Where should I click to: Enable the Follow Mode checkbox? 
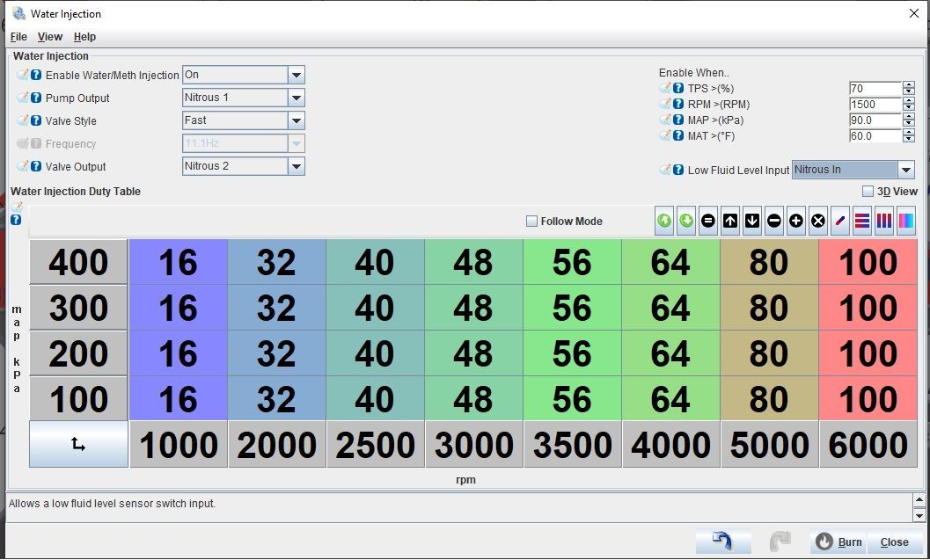click(532, 221)
